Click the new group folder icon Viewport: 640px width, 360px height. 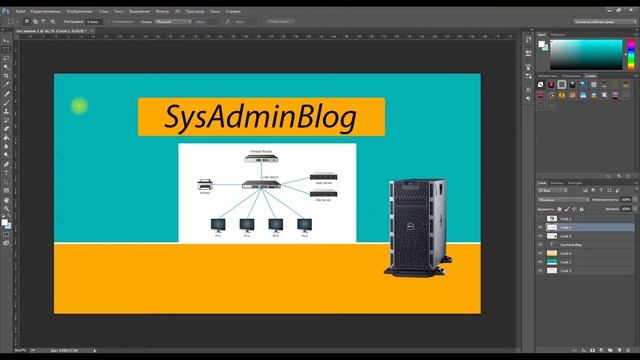610,350
